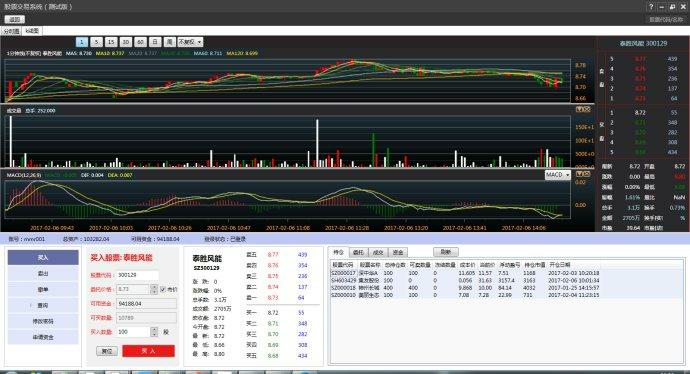The image size is (690, 374).
Task: Increase the buy price with stepper arrow
Action: (x=154, y=287)
